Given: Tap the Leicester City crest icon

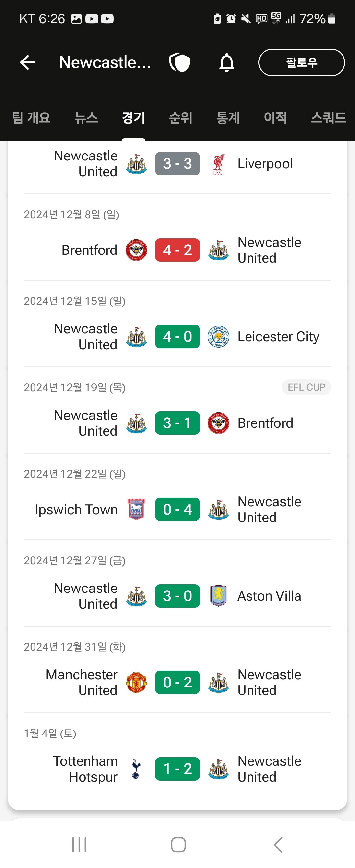Looking at the screenshot, I should [x=218, y=337].
